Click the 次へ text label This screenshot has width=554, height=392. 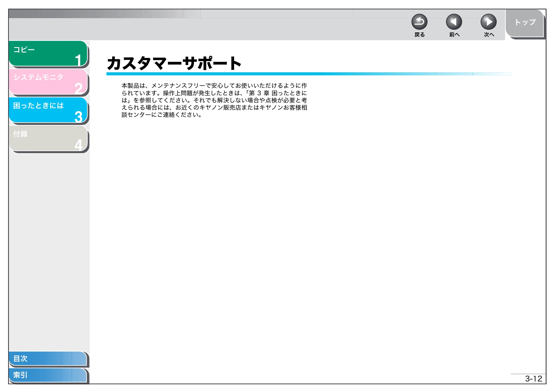489,35
